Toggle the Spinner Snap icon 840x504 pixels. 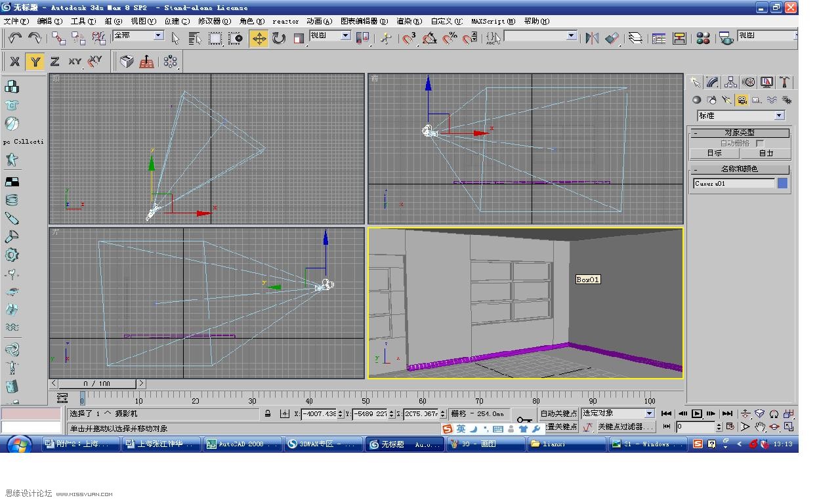click(x=470, y=38)
